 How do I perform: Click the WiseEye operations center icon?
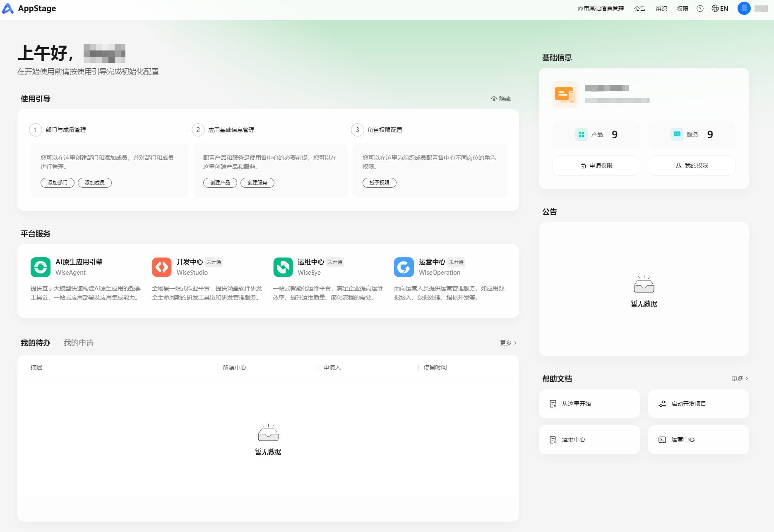(283, 267)
